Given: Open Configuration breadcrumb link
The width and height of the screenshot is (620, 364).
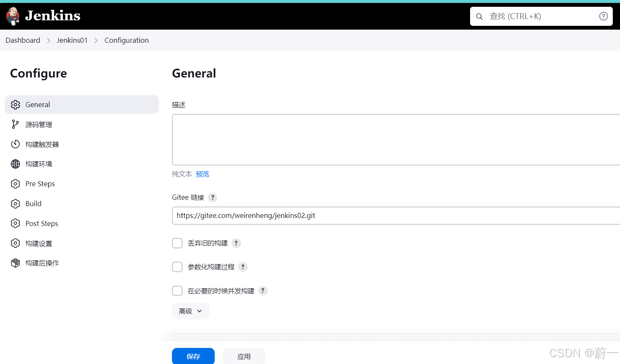Looking at the screenshot, I should (x=127, y=40).
